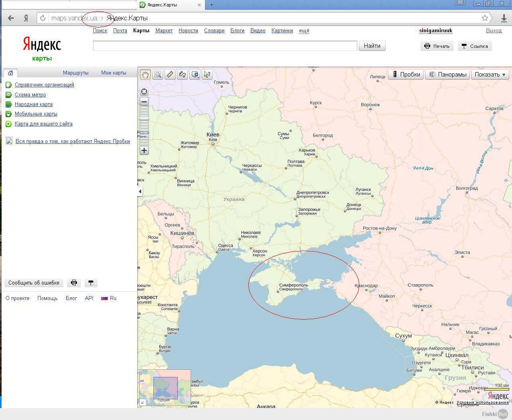Select the hand pan tool
The height and width of the screenshot is (420, 512).
145,75
